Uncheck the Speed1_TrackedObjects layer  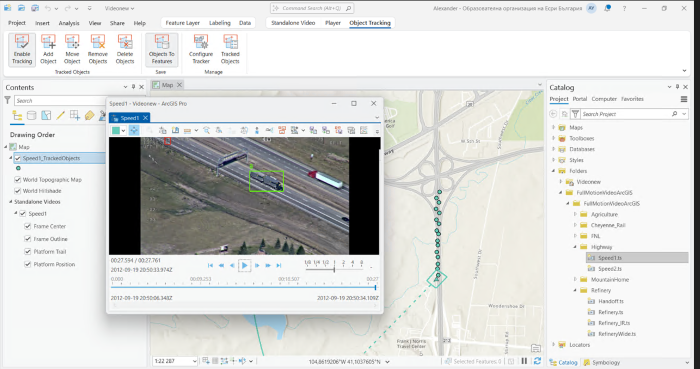18,158
